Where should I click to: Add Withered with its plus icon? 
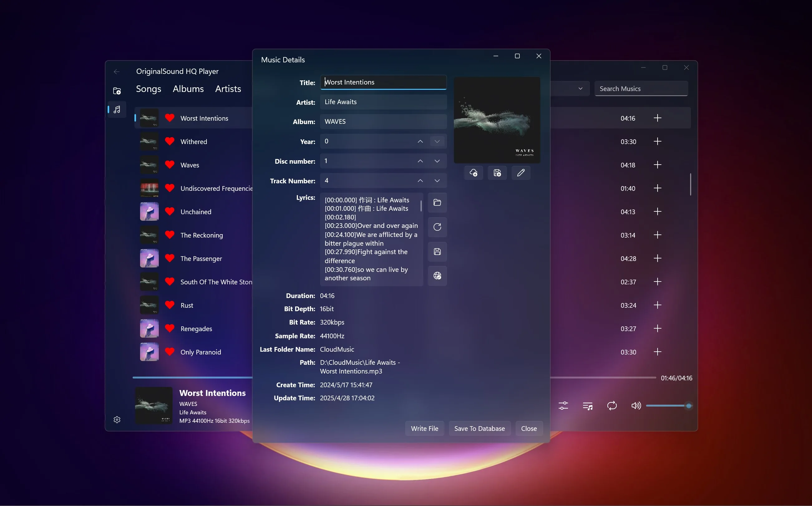pos(657,141)
